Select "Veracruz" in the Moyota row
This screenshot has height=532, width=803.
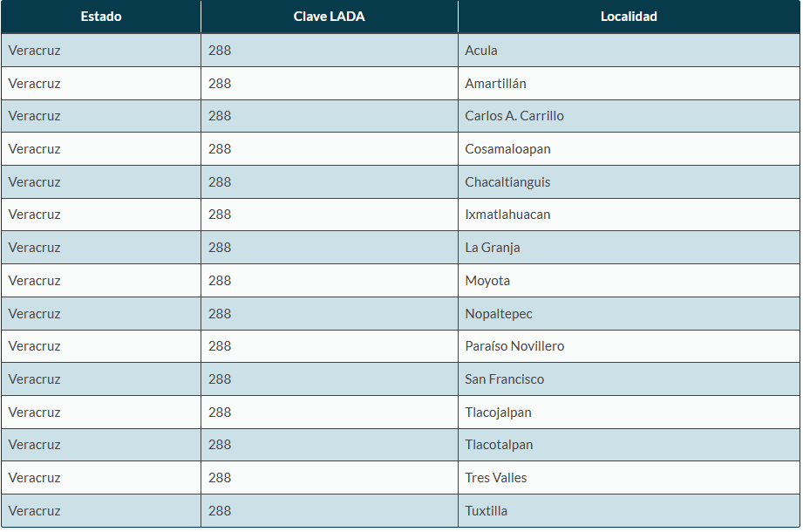tap(34, 281)
